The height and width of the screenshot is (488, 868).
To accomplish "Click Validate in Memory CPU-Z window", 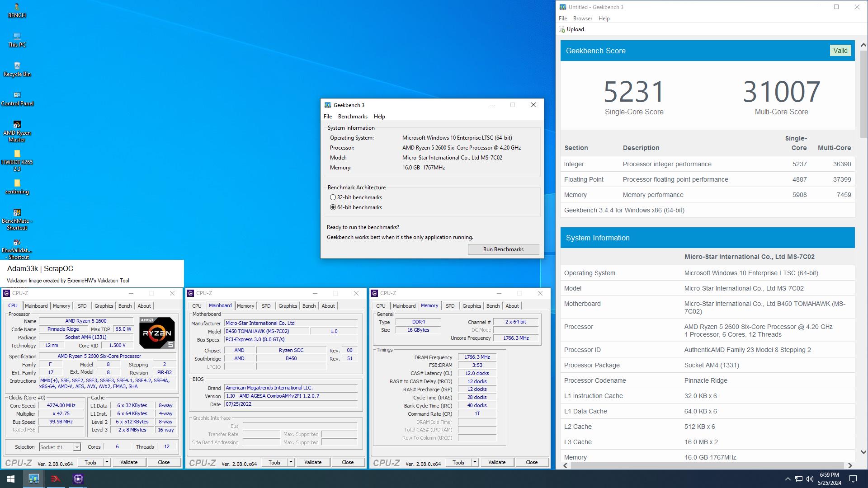I will (x=497, y=462).
